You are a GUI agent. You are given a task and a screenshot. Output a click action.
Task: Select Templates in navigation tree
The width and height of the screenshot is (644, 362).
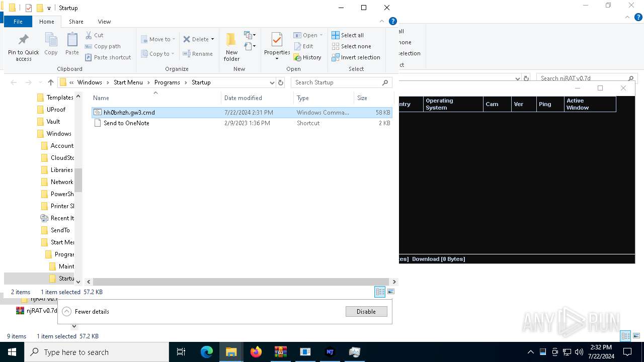coord(55,98)
